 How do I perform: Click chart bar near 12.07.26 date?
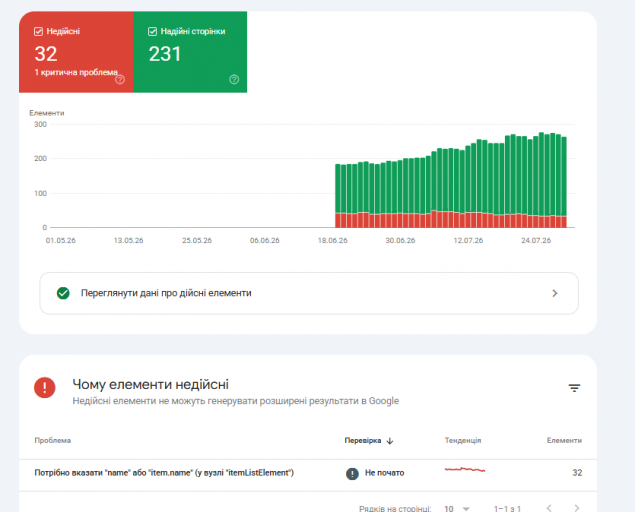[468, 186]
